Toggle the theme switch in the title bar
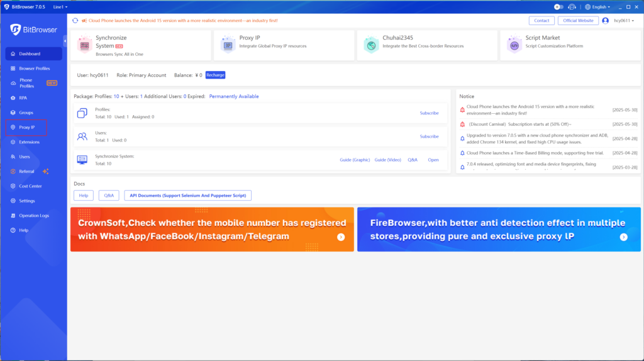This screenshot has width=644, height=361. tap(558, 7)
